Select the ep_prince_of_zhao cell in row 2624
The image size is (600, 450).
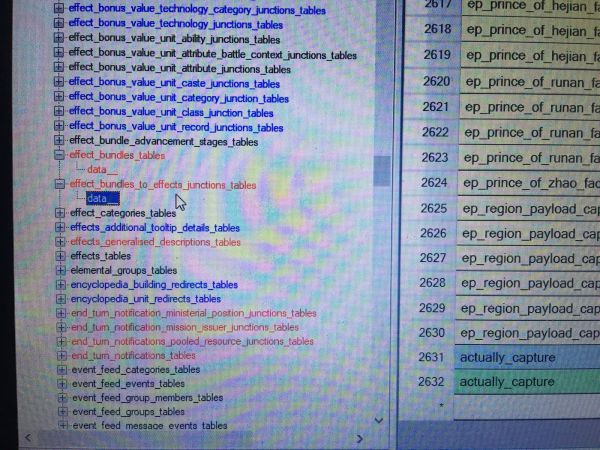pyautogui.click(x=527, y=182)
